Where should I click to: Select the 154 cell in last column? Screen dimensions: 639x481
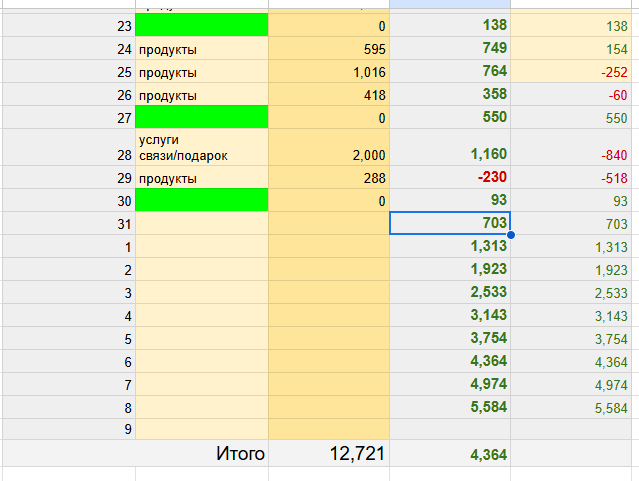coord(571,49)
